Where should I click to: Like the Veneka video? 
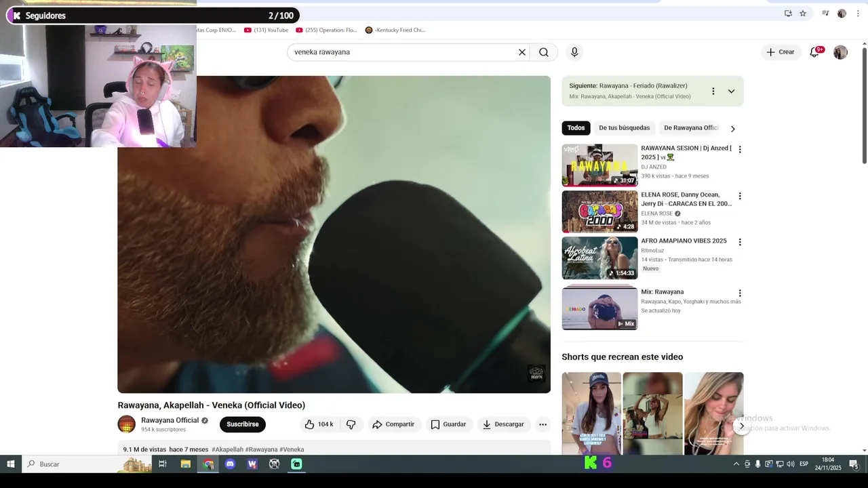319,424
